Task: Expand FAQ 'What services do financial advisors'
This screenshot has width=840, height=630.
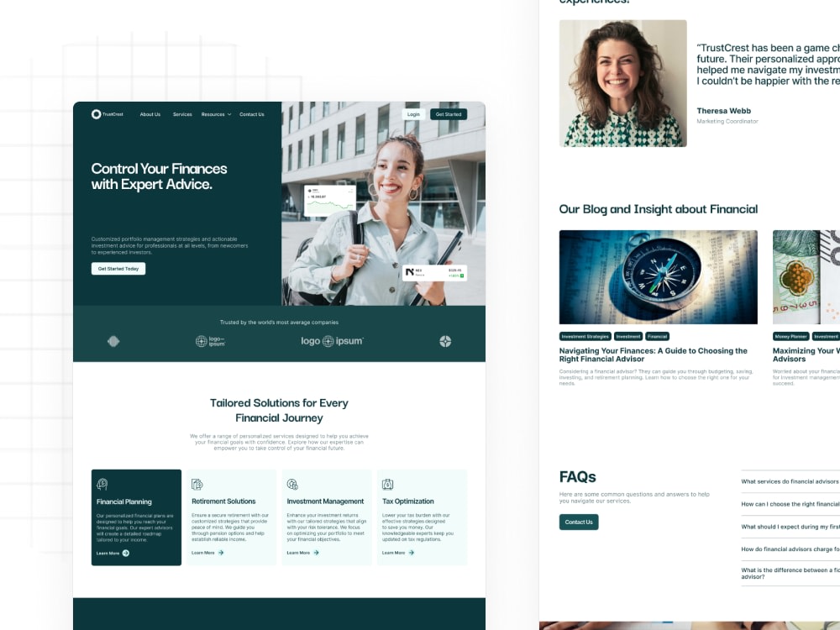Action: pyautogui.click(x=790, y=481)
